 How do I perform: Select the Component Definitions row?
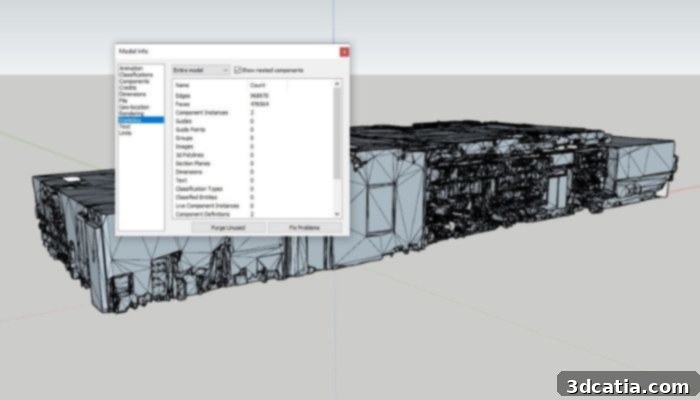253,214
